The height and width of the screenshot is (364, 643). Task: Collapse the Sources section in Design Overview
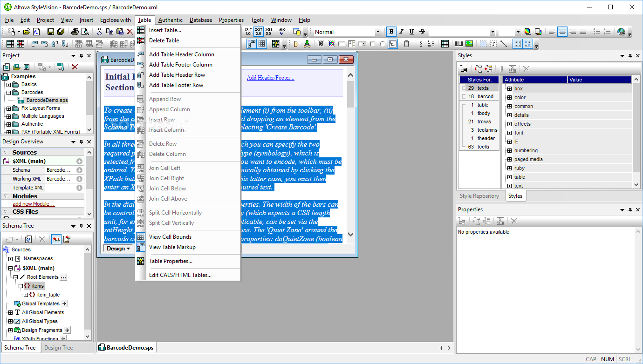coord(6,153)
